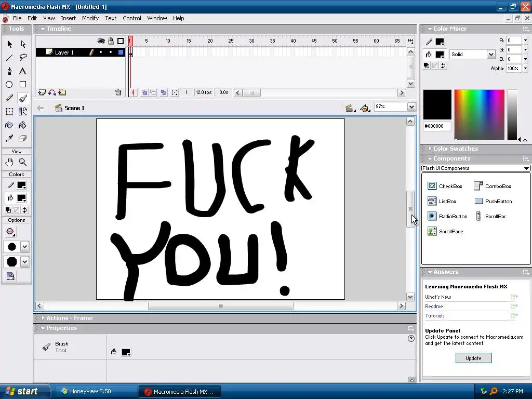The height and width of the screenshot is (399, 532).
Task: Open the Help menu
Action: pos(179,18)
